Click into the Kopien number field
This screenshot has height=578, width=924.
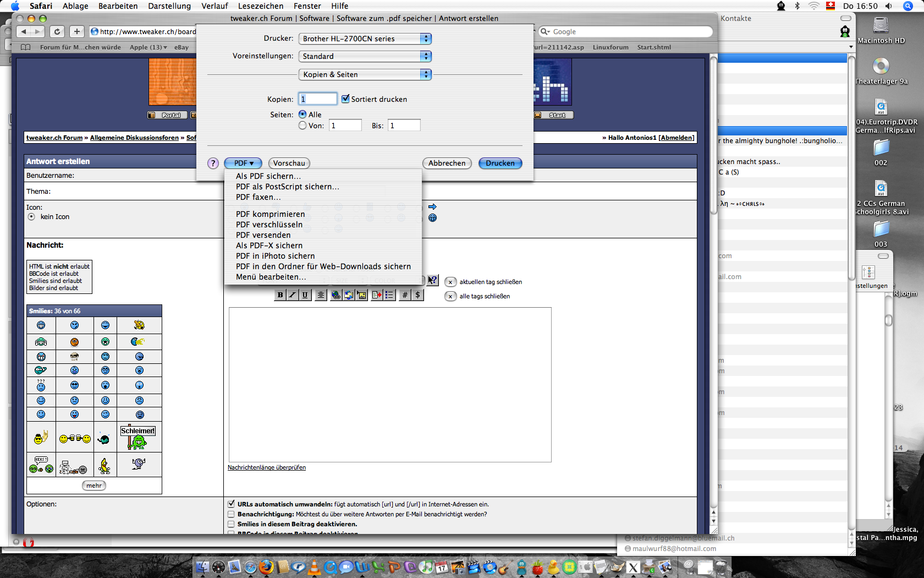(x=317, y=99)
